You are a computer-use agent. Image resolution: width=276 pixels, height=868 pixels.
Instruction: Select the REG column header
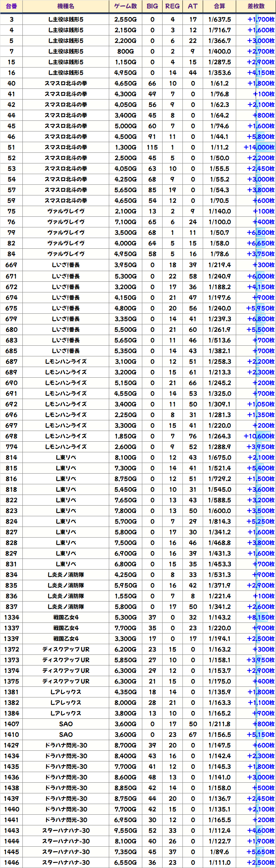click(x=172, y=6)
